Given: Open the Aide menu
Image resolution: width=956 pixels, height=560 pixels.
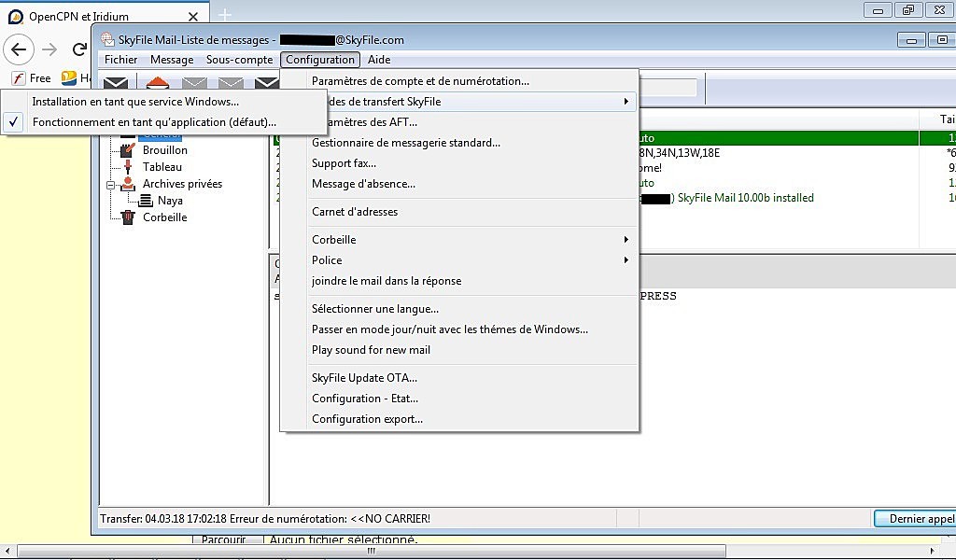Looking at the screenshot, I should coord(379,60).
